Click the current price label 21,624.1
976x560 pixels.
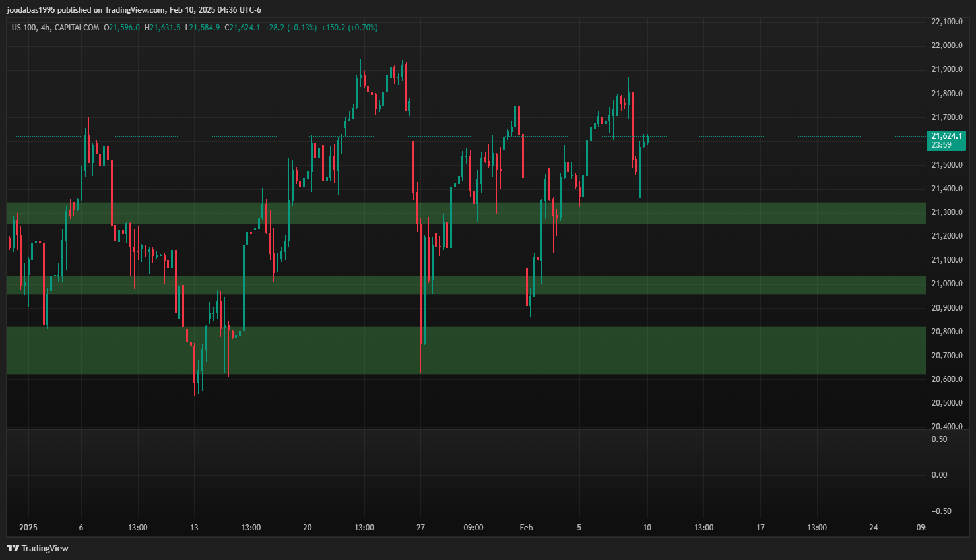coord(946,136)
